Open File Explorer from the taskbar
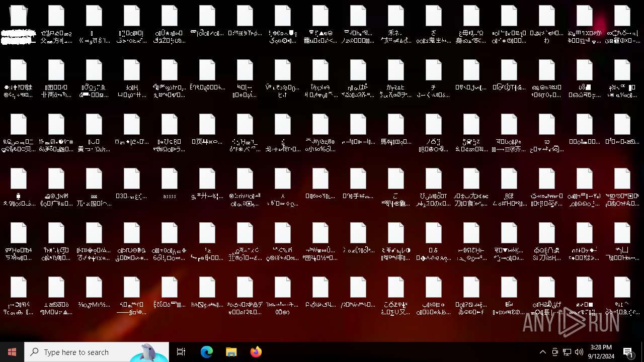 point(231,352)
